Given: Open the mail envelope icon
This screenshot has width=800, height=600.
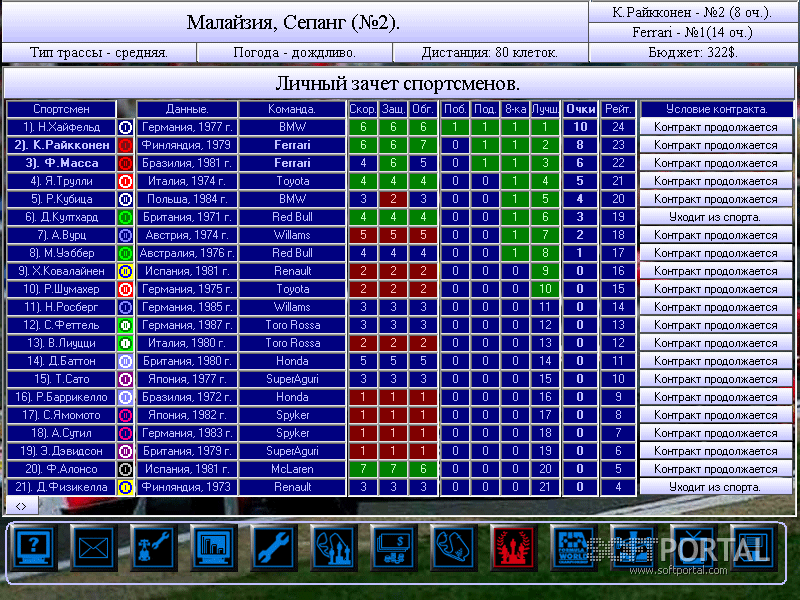Looking at the screenshot, I should coord(93,547).
